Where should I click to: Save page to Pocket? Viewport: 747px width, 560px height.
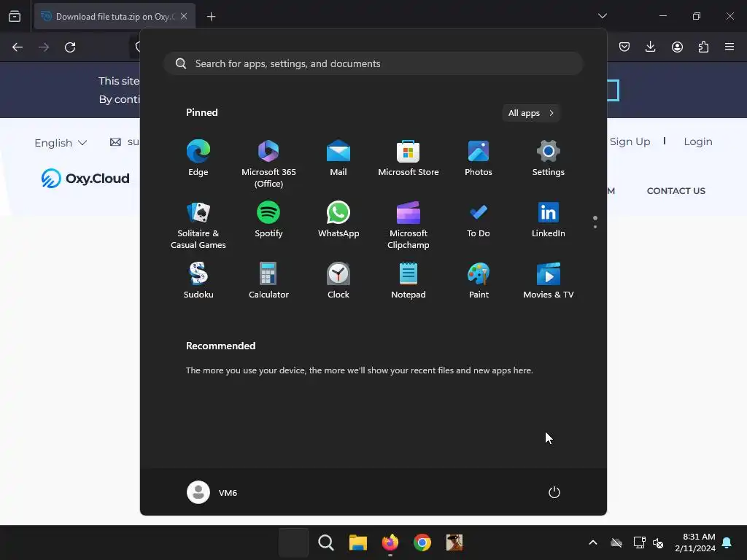point(624,47)
